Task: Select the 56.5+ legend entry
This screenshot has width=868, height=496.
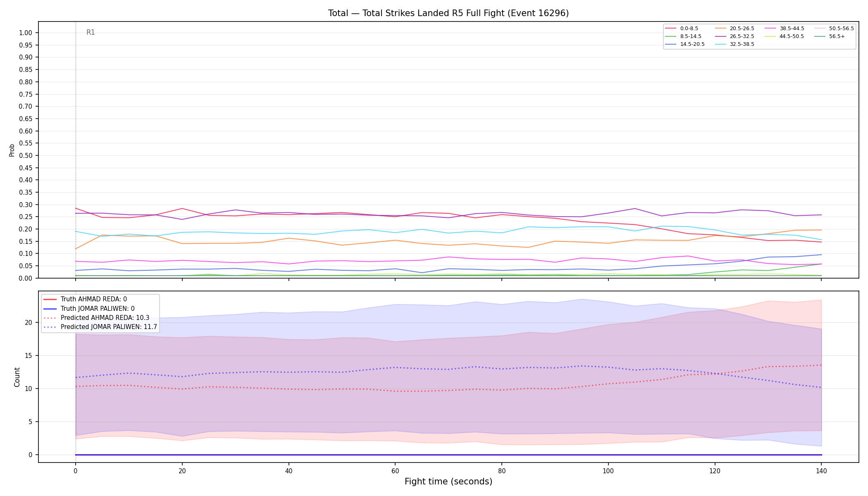Action: (x=830, y=36)
